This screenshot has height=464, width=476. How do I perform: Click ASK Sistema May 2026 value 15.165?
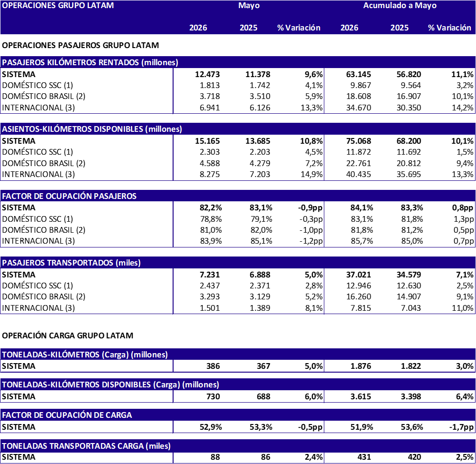coord(207,141)
